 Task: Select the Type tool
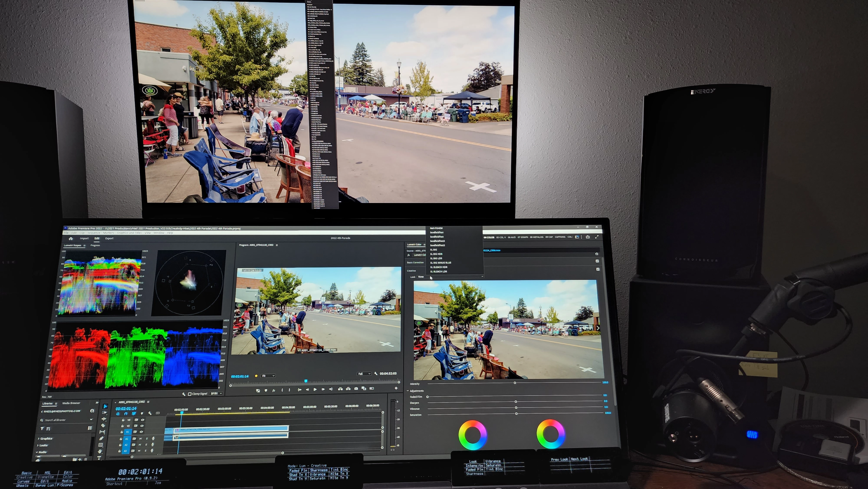(99, 458)
